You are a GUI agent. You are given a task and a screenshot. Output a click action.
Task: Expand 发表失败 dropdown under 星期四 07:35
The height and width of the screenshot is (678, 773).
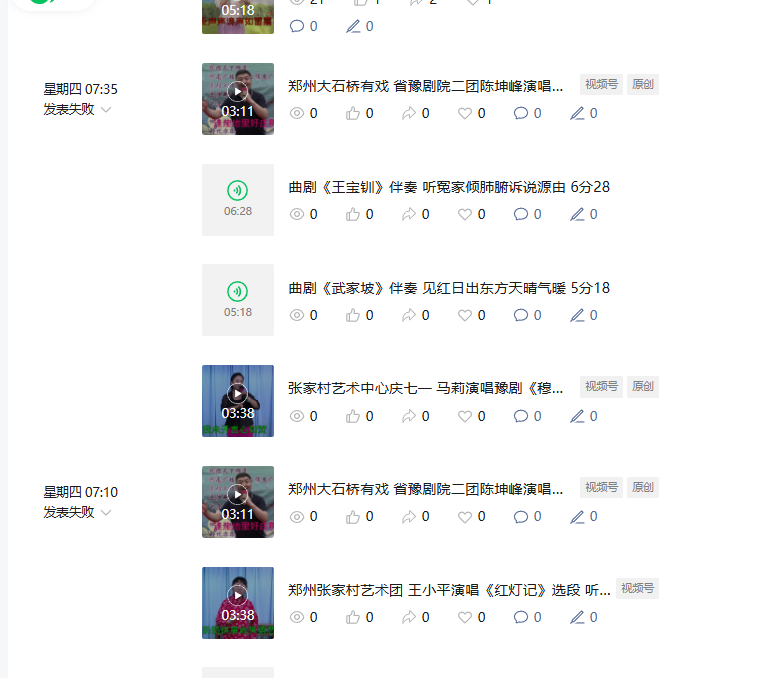[106, 109]
